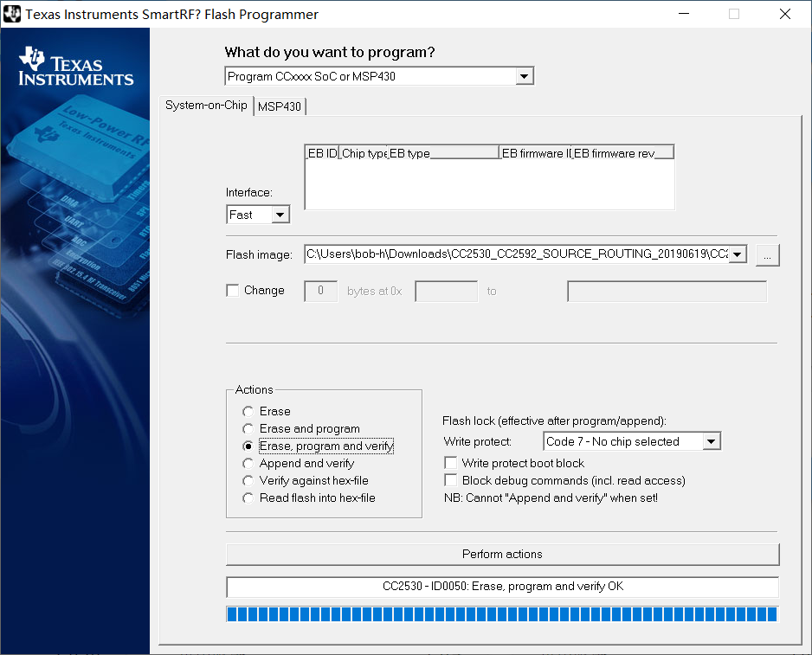812x655 pixels.
Task: Select Erase, program and verify option
Action: pos(248,446)
